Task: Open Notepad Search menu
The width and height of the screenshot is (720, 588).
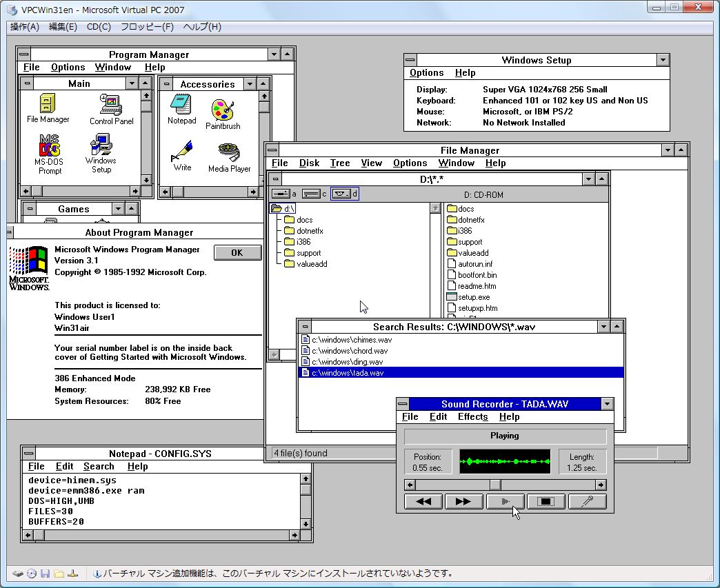Action: pos(99,467)
